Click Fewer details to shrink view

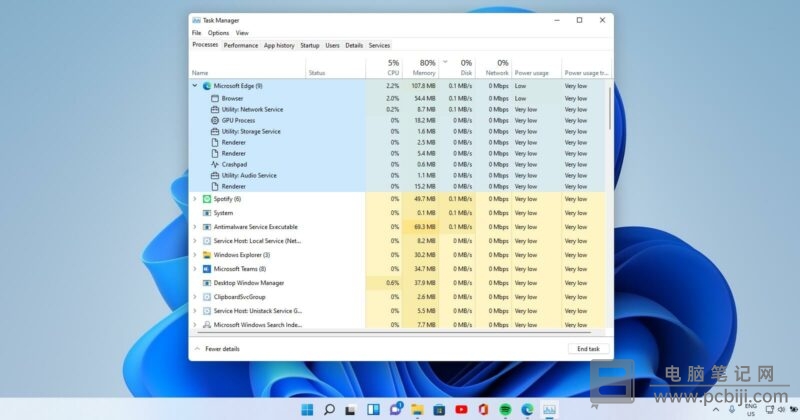[x=217, y=349]
